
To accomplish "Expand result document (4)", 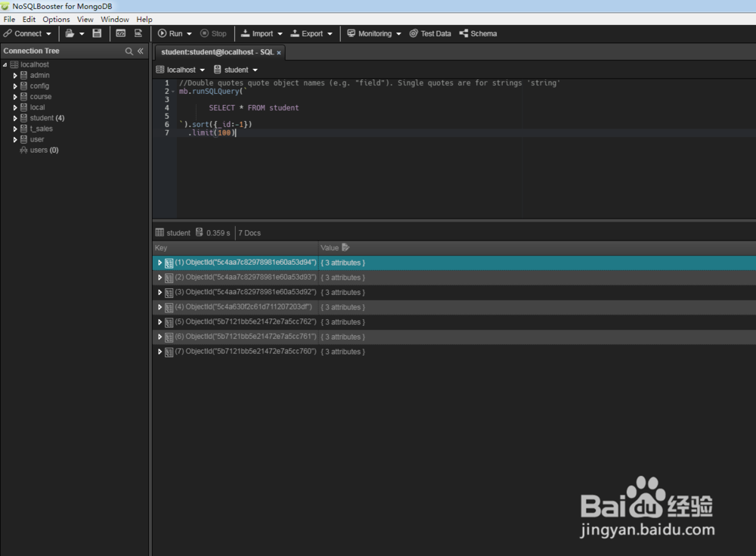I will 160,307.
